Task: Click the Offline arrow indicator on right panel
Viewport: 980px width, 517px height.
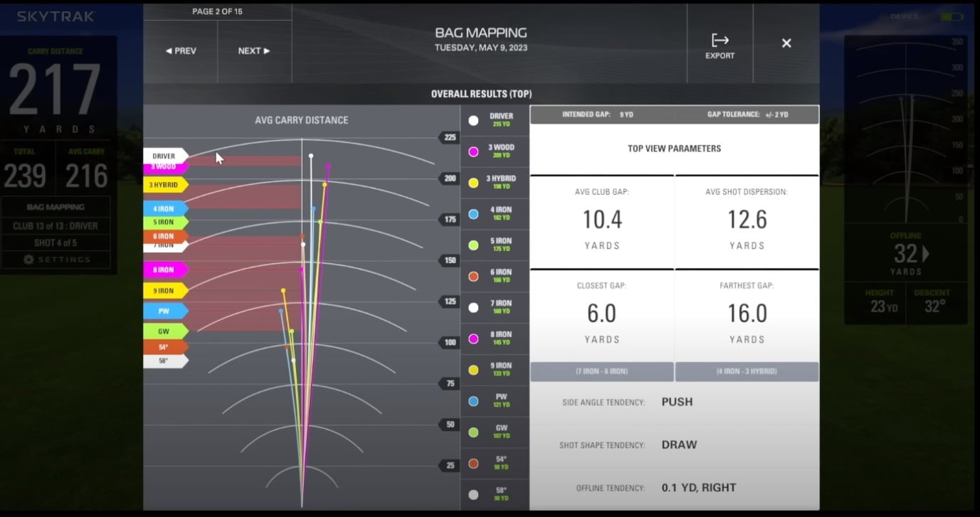Action: (x=926, y=254)
